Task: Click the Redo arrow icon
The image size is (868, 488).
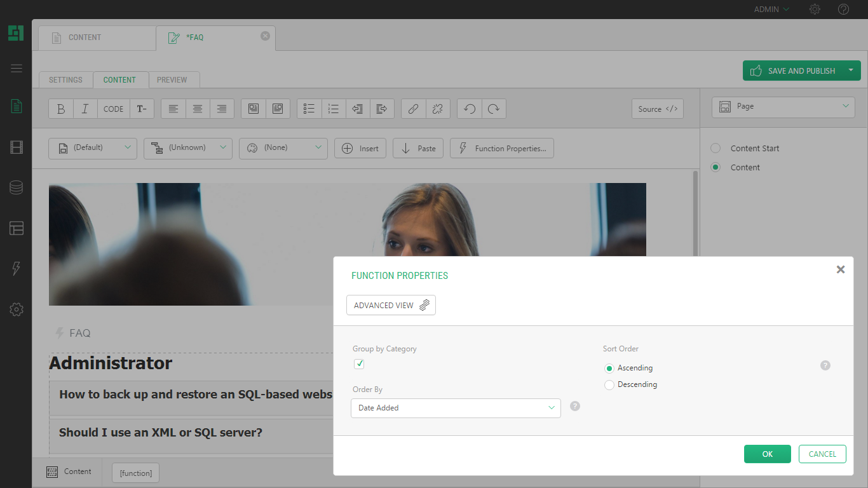Action: [x=494, y=109]
